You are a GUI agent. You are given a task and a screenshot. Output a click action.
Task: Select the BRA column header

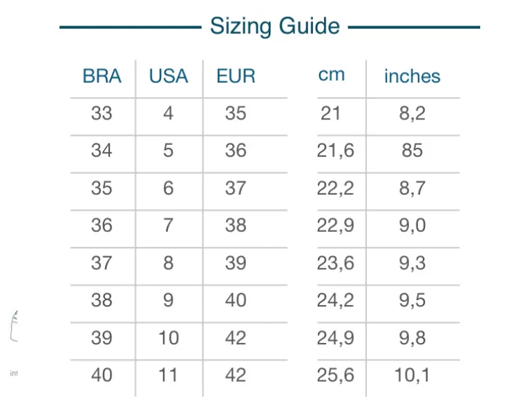(x=102, y=76)
